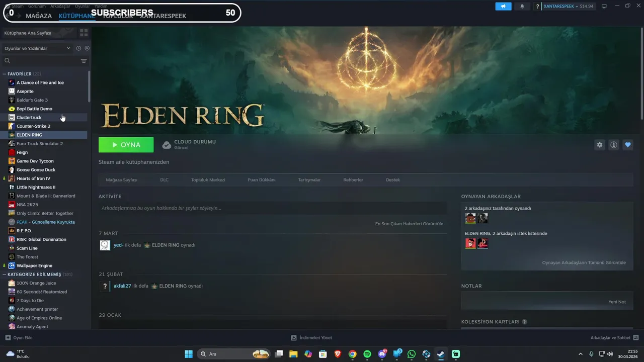Click the library list scrollbar
Viewport: 644px width, 362px height.
coord(90,85)
